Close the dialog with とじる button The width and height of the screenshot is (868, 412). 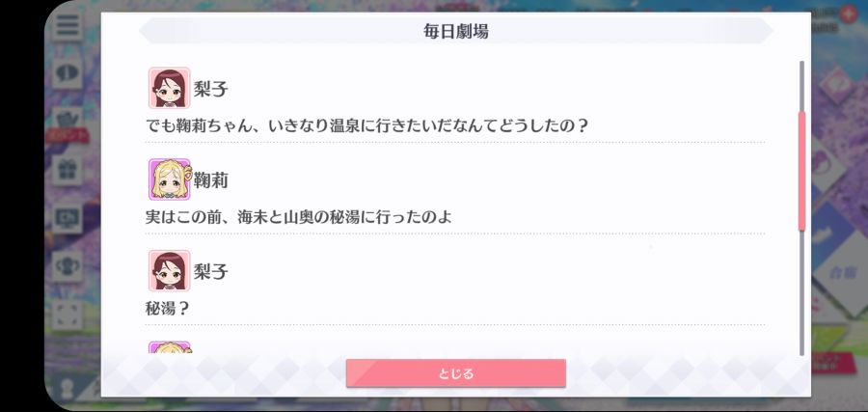pos(455,373)
